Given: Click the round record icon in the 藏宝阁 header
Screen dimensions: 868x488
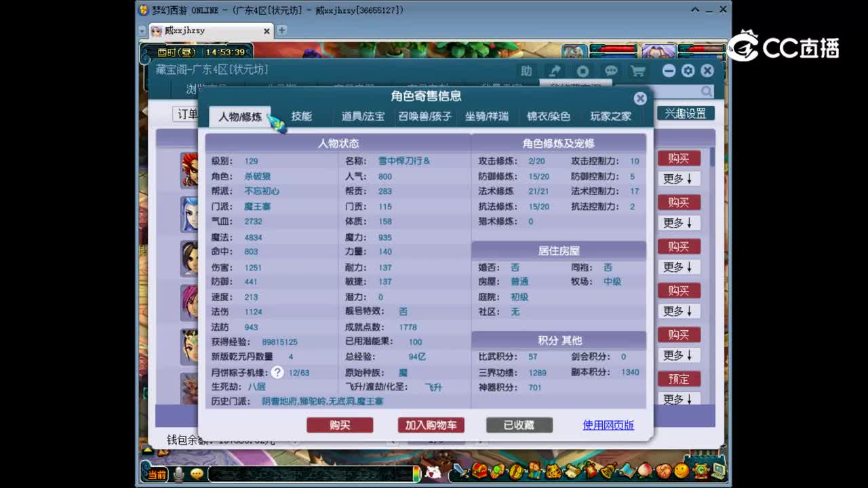Looking at the screenshot, I should pyautogui.click(x=583, y=70).
